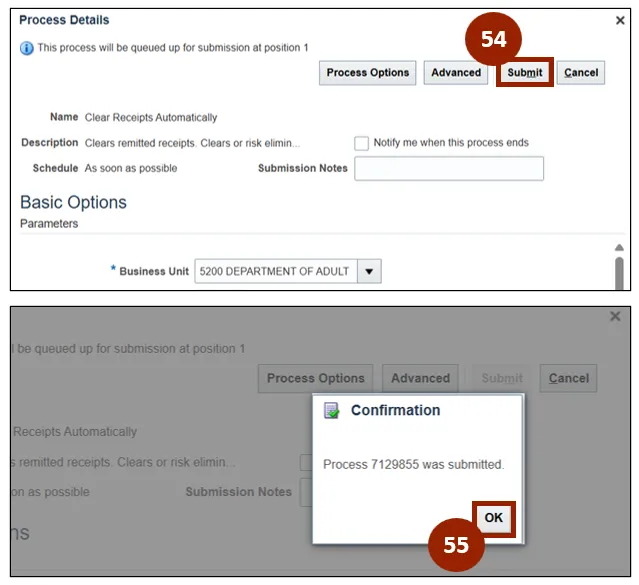Screen dimensions: 639x585
Task: Click Cancel in the upper Process Details dialog
Action: pos(581,73)
